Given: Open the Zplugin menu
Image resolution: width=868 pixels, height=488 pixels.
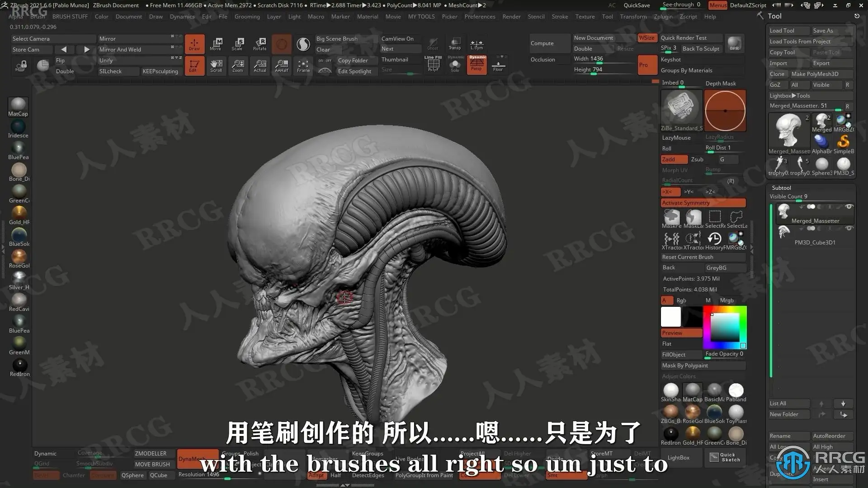Looking at the screenshot, I should pos(663,17).
